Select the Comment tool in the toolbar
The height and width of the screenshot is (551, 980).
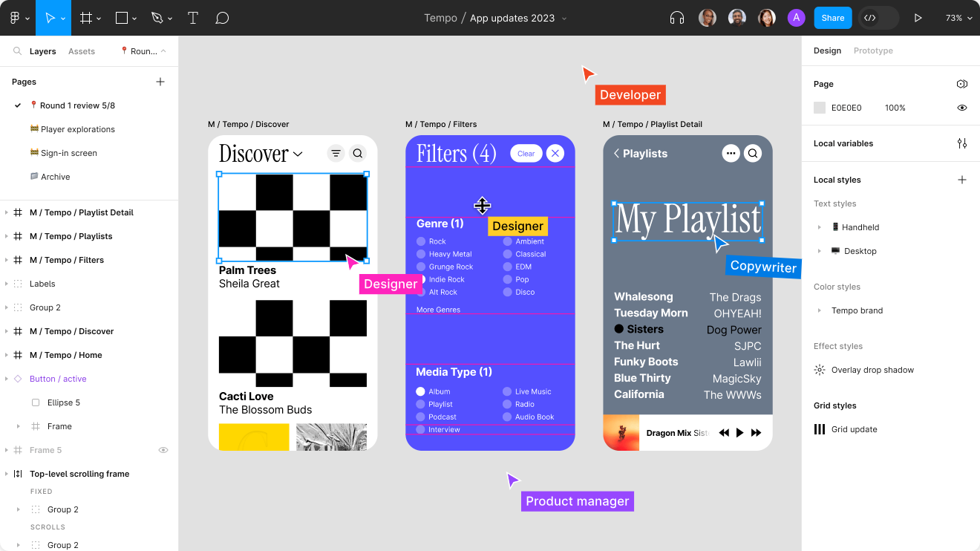pos(222,18)
